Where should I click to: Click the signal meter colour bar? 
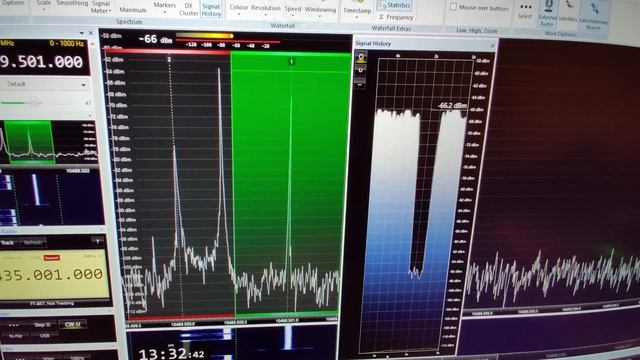(x=204, y=36)
